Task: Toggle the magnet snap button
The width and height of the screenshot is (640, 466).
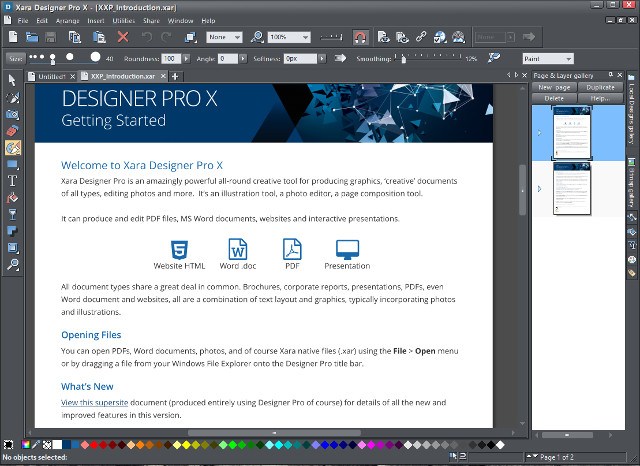Action: tap(360, 36)
